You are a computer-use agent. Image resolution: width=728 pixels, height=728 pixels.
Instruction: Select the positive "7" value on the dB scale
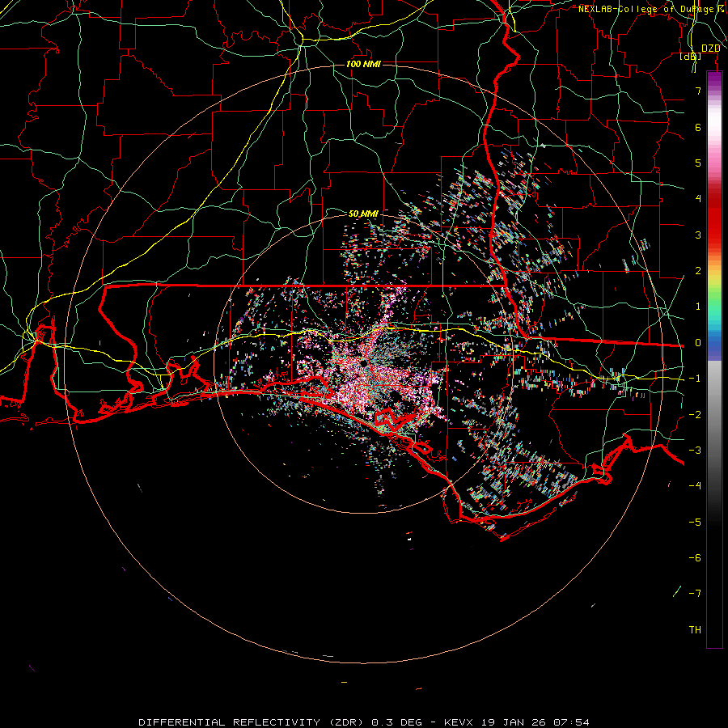click(x=698, y=91)
